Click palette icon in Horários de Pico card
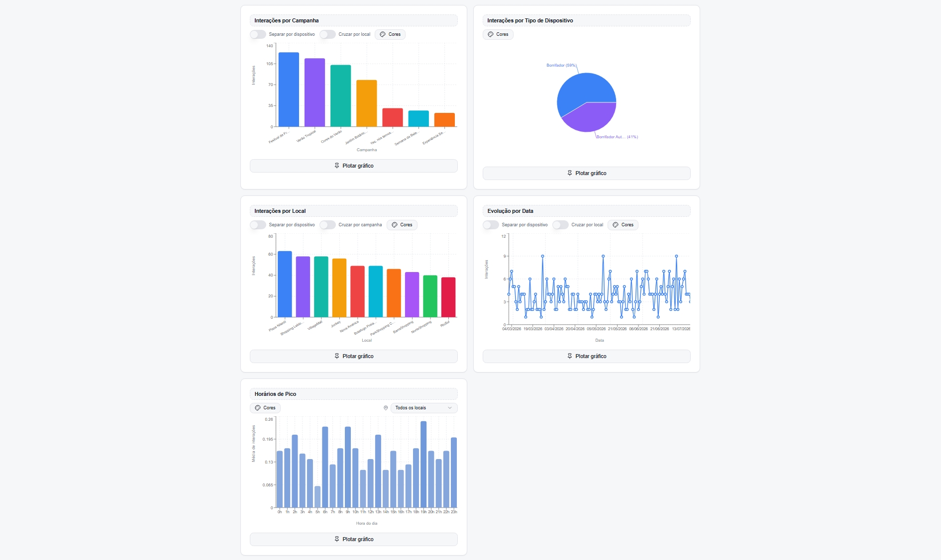 [258, 408]
